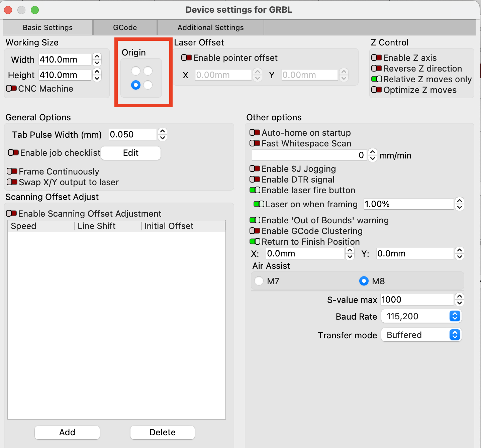Adjust the Height stepper arrows
481x448 pixels.
(97, 75)
